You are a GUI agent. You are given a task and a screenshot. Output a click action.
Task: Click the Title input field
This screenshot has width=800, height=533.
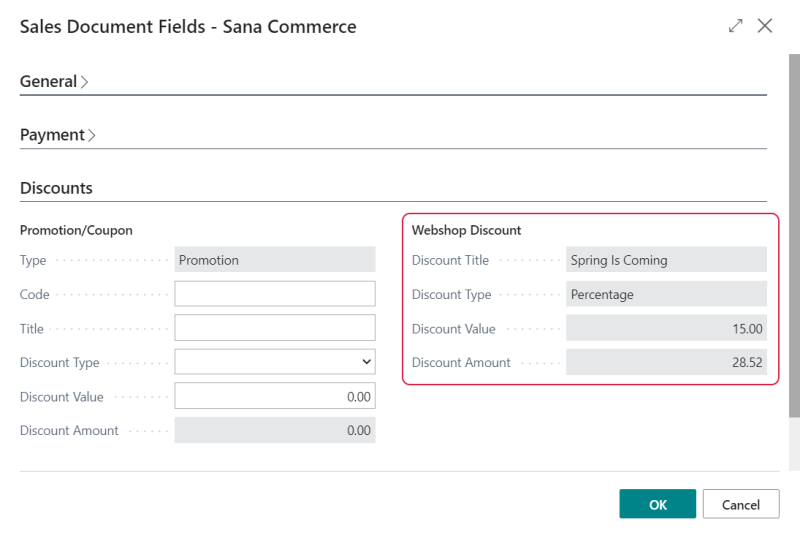[275, 327]
